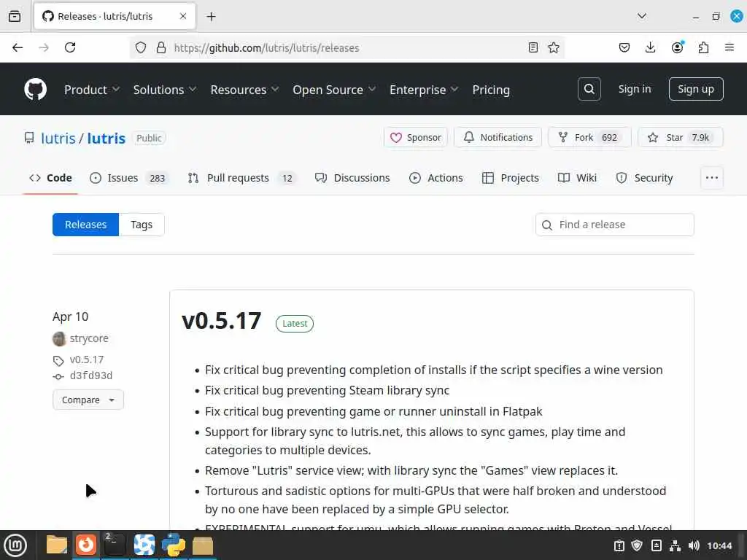This screenshot has height=560, width=747.
Task: Select the Releases view button
Action: coord(86,225)
